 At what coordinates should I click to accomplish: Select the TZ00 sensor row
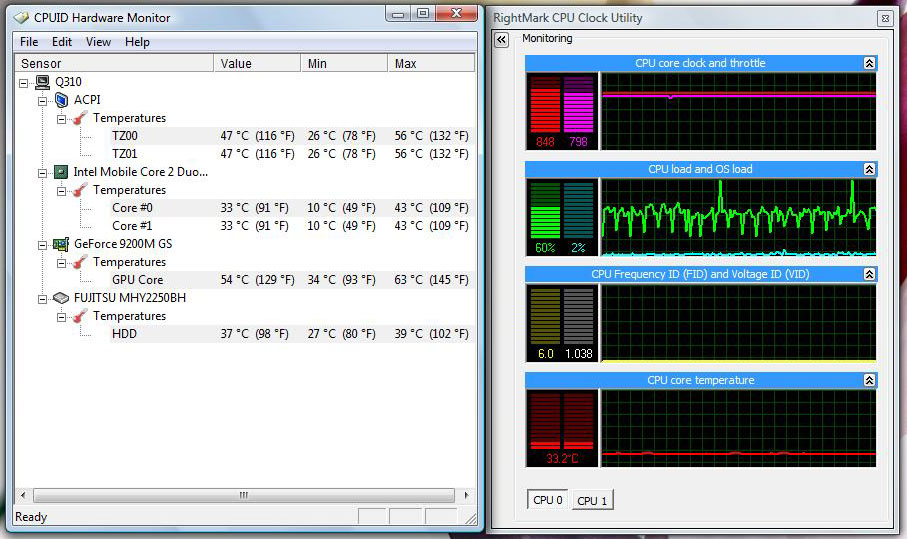point(293,136)
